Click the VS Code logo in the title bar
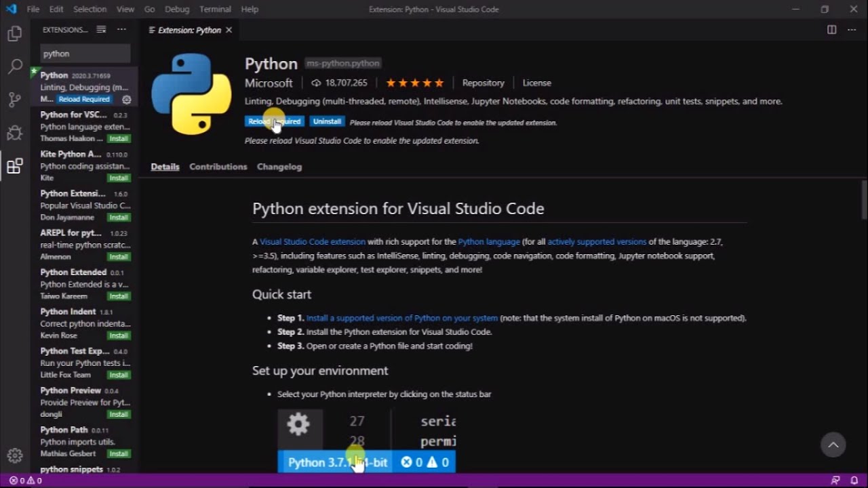 tap(11, 9)
